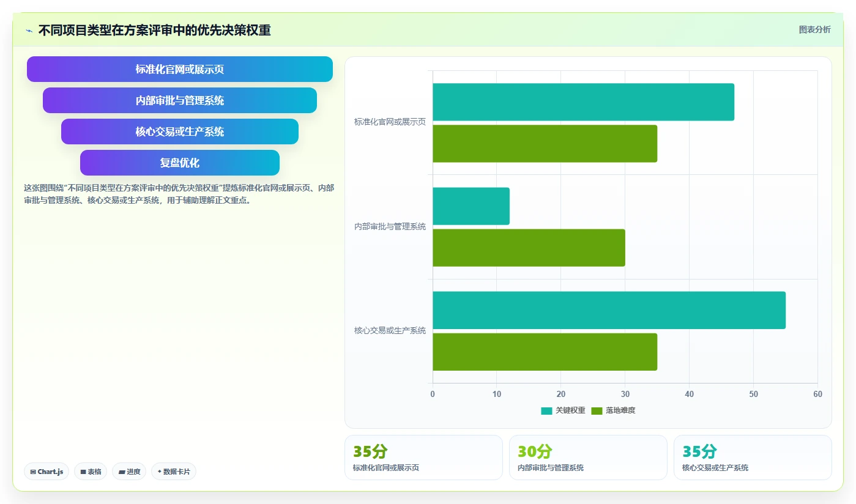Viewport: 856px width, 504px height.
Task: Click the 进度 tag chip
Action: click(x=129, y=472)
